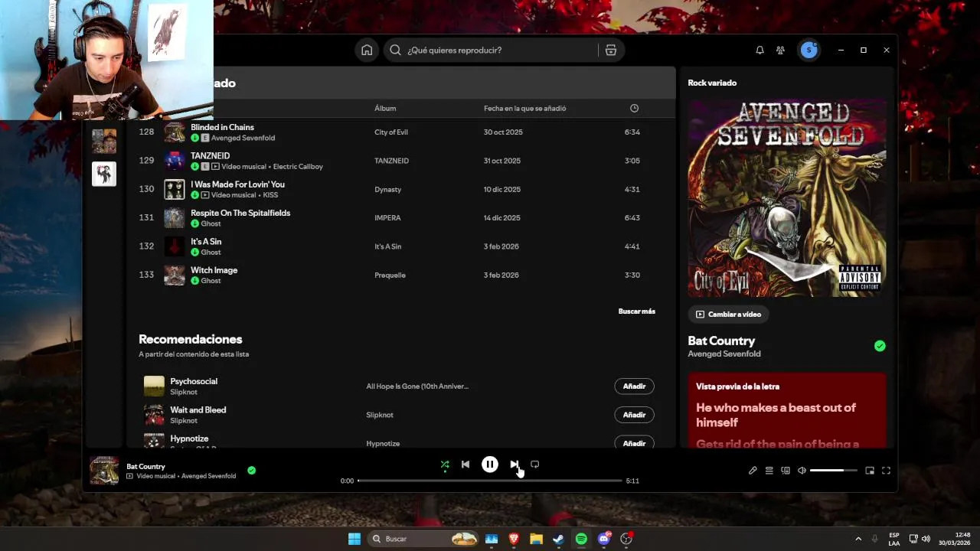Select track I Was Made For Lovin' You
The height and width of the screenshot is (551, 980).
[x=237, y=184]
